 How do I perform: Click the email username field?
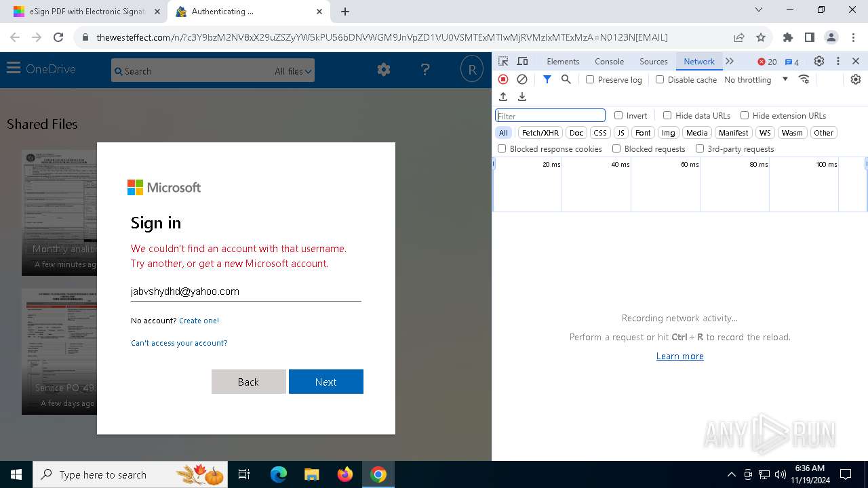coord(245,291)
